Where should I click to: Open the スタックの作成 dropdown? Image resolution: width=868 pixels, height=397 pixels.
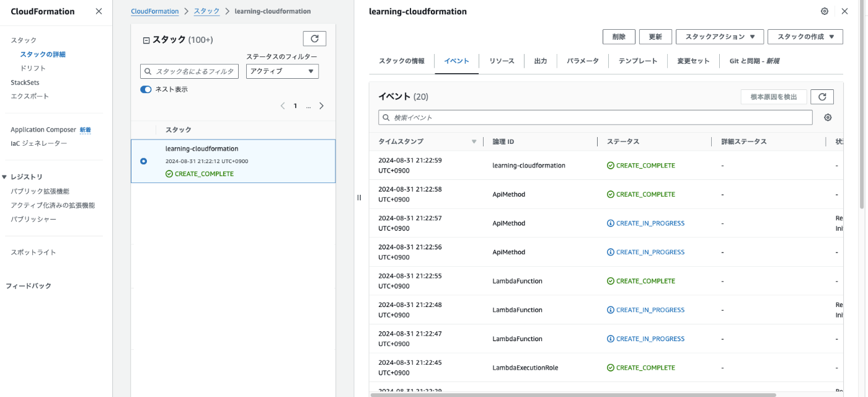coord(805,37)
